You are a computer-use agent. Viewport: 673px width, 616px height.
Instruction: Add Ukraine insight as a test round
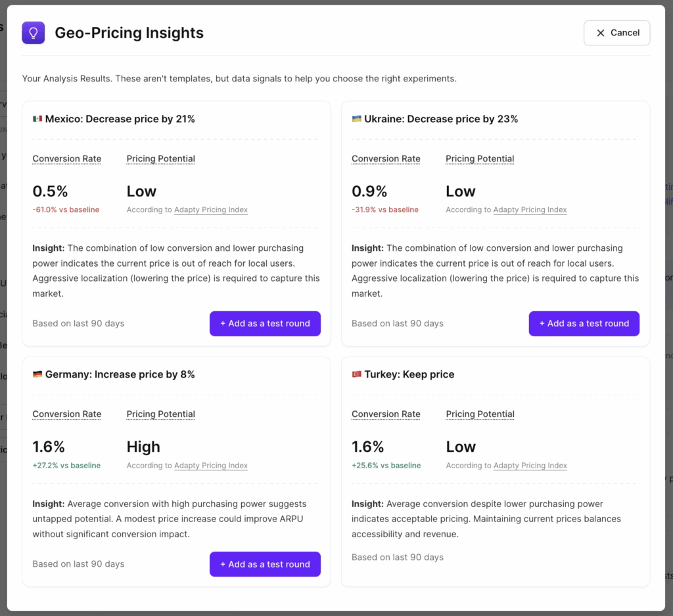pos(584,323)
